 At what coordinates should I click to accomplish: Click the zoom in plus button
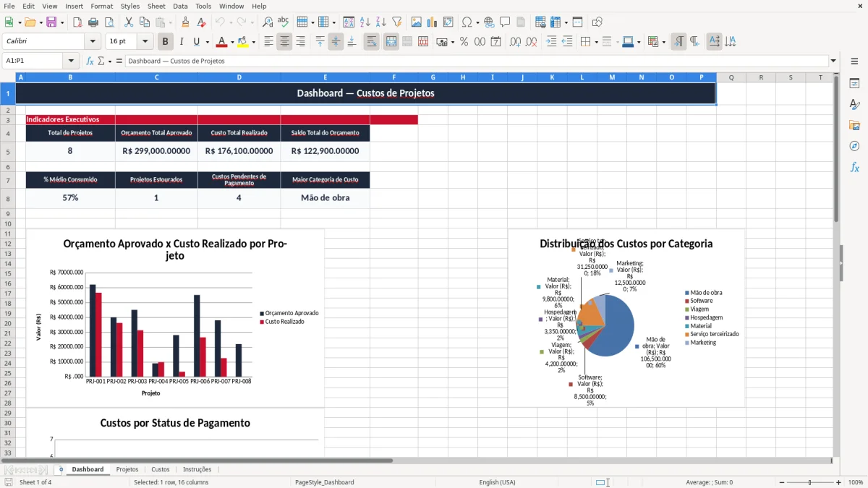point(839,482)
